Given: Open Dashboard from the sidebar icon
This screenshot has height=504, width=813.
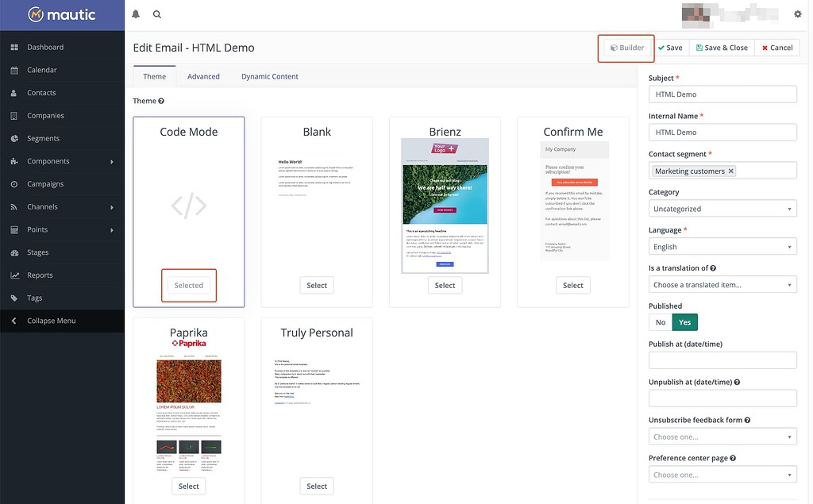Looking at the screenshot, I should click(x=13, y=47).
